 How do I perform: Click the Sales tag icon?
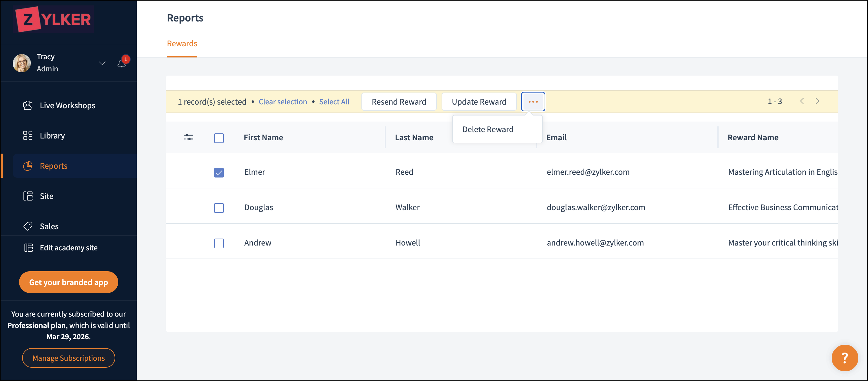pos(28,226)
